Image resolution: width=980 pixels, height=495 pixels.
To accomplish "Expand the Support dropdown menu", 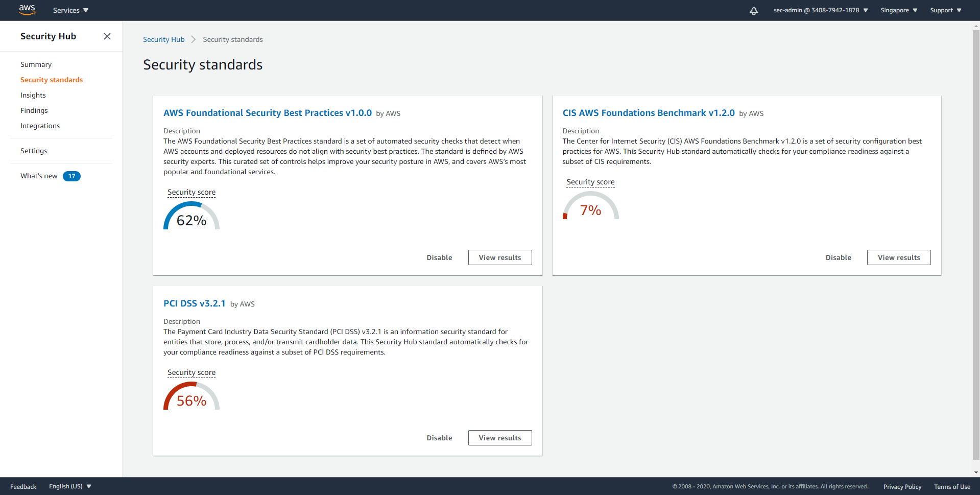I will (x=946, y=10).
